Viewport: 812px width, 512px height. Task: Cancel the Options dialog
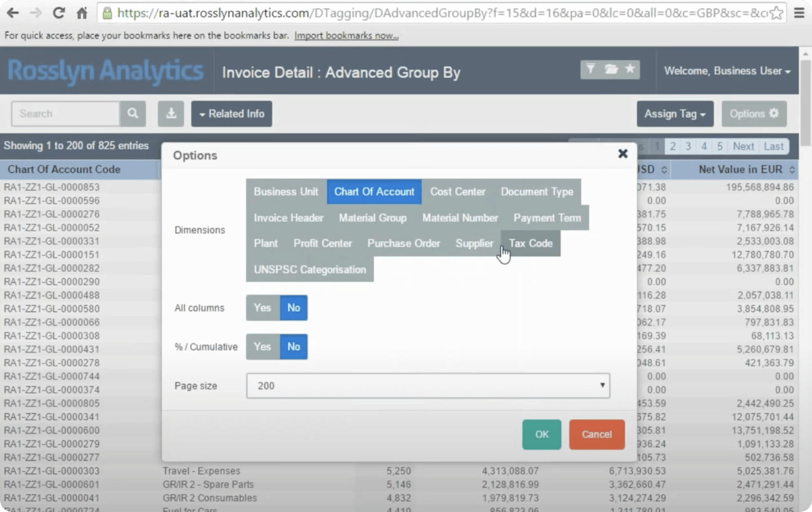tap(597, 434)
